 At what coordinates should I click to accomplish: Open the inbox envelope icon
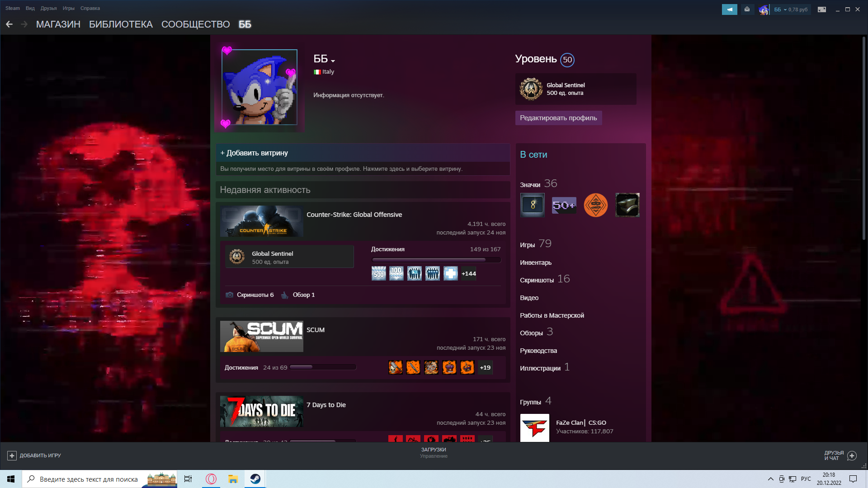coord(747,9)
